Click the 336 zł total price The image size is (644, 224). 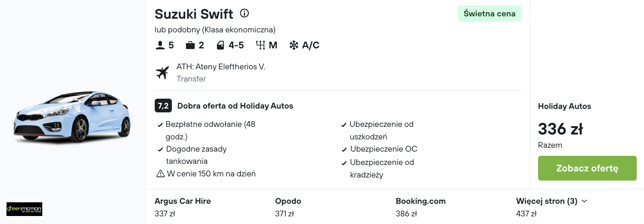(561, 129)
